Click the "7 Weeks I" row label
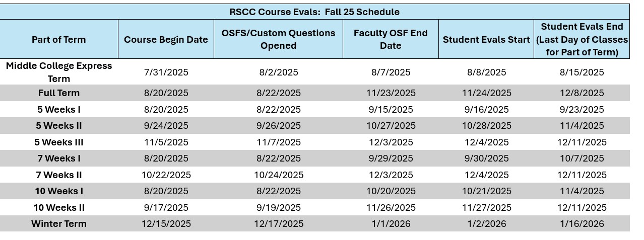The height and width of the screenshot is (240, 644). point(59,158)
